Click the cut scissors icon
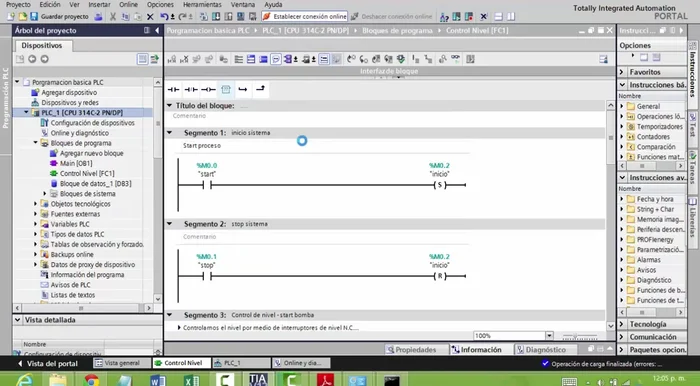 coord(113,17)
